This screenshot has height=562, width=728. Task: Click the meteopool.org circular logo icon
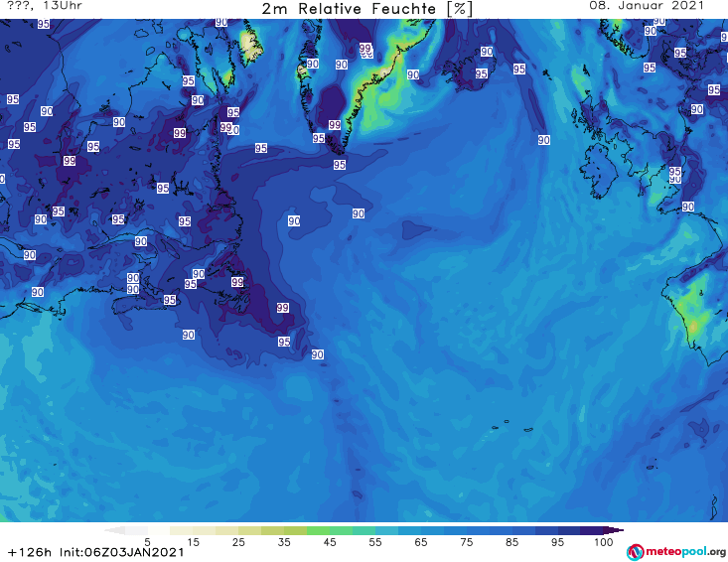(635, 552)
